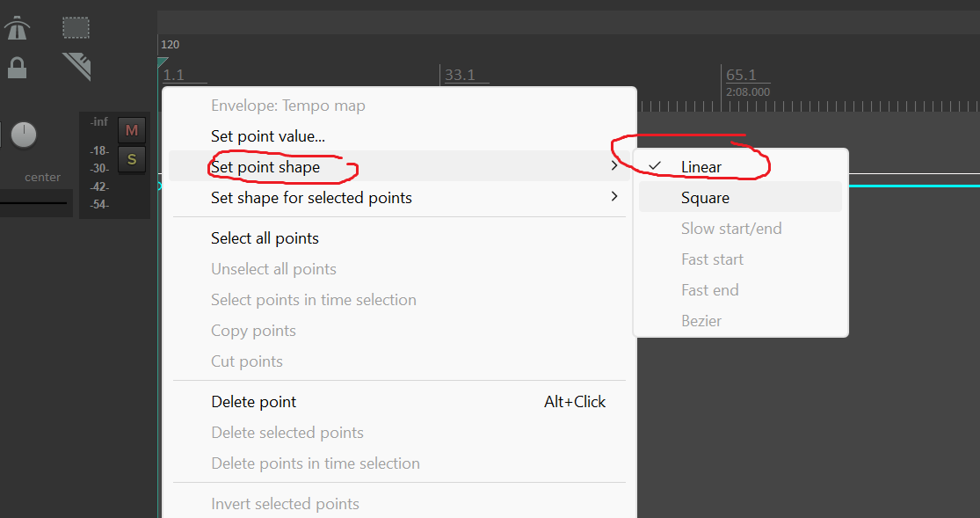Screen dimensions: 980x518
Task: Click the metronome icon in the toolbar
Action: click(x=17, y=28)
